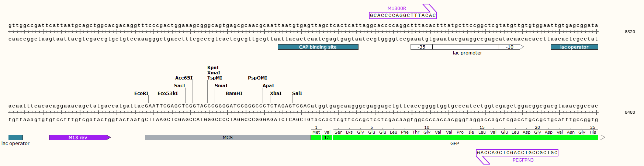Screen dimensions: 644x166
Task: Select the PspOMI enzyme label
Action: [257, 78]
